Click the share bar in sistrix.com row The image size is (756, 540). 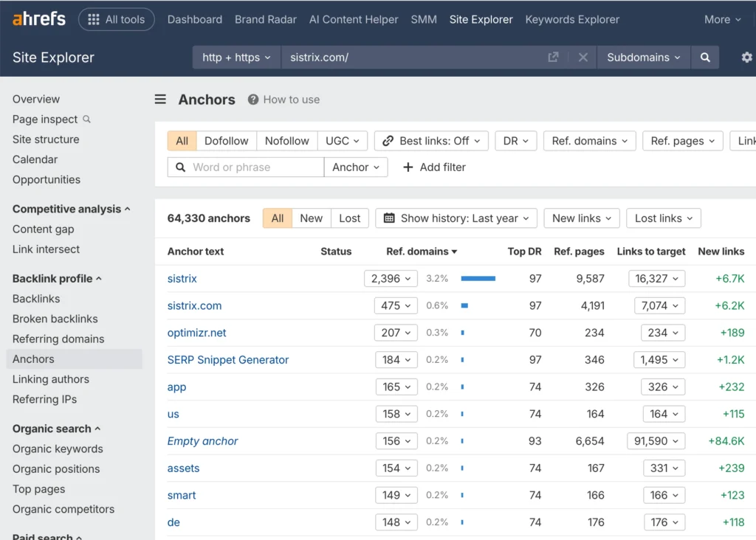point(464,305)
